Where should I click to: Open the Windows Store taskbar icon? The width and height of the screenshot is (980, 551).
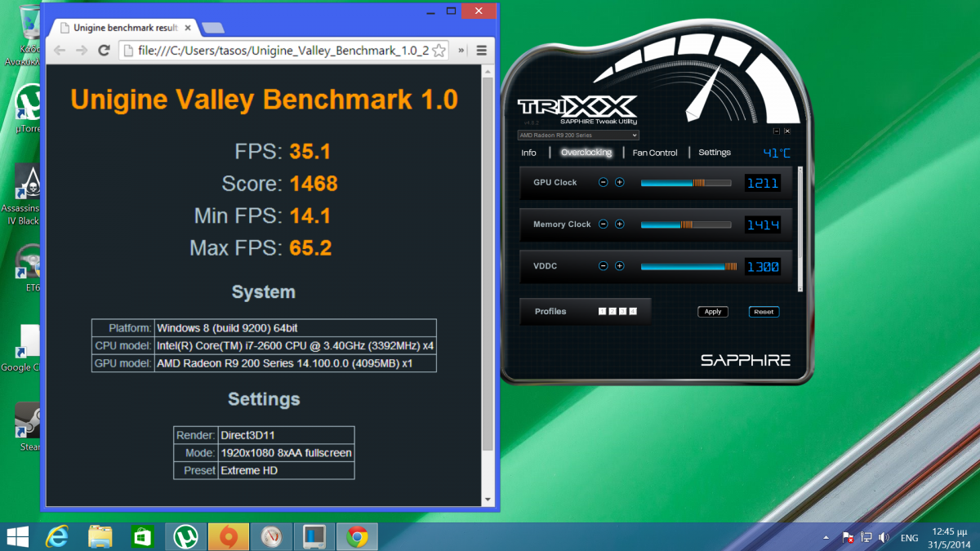click(143, 537)
